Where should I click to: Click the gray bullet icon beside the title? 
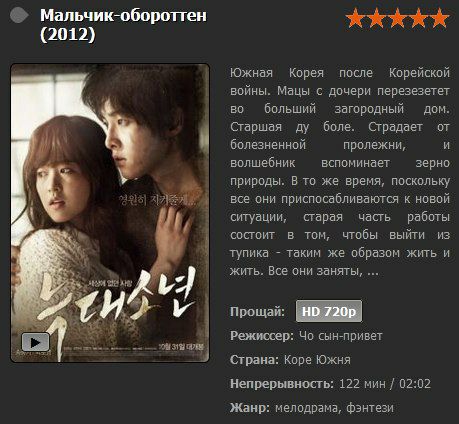(19, 16)
